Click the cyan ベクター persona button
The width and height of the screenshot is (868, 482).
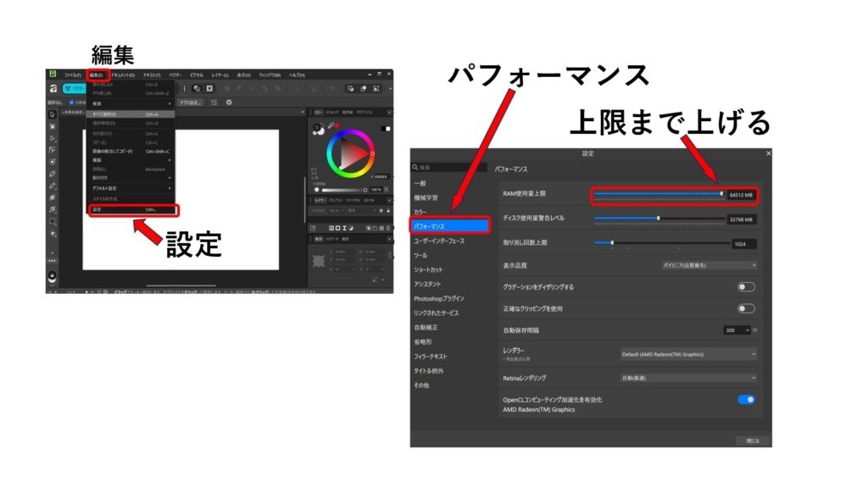(x=75, y=89)
